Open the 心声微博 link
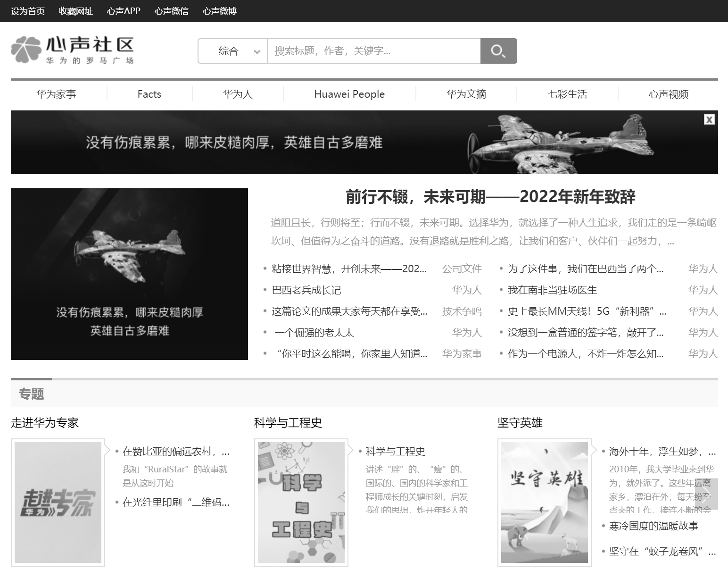Screen dimensions: 728x579 [220, 11]
